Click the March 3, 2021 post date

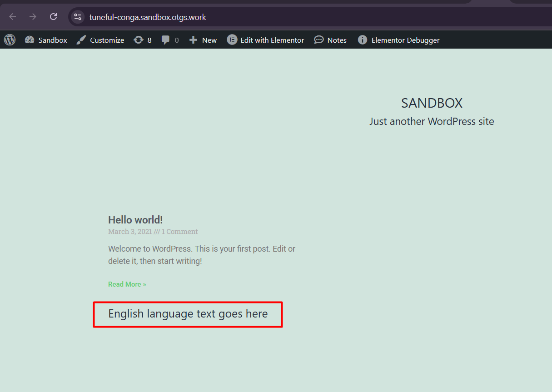click(x=130, y=232)
